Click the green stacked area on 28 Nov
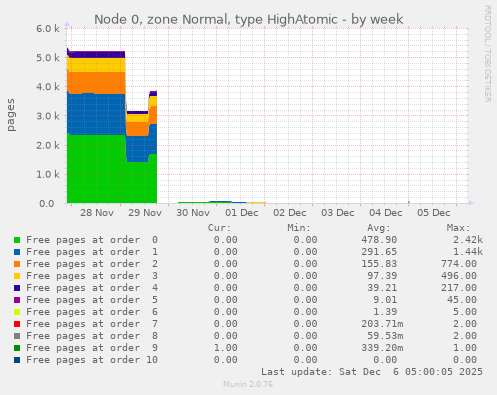The height and width of the screenshot is (395, 497). point(96,170)
